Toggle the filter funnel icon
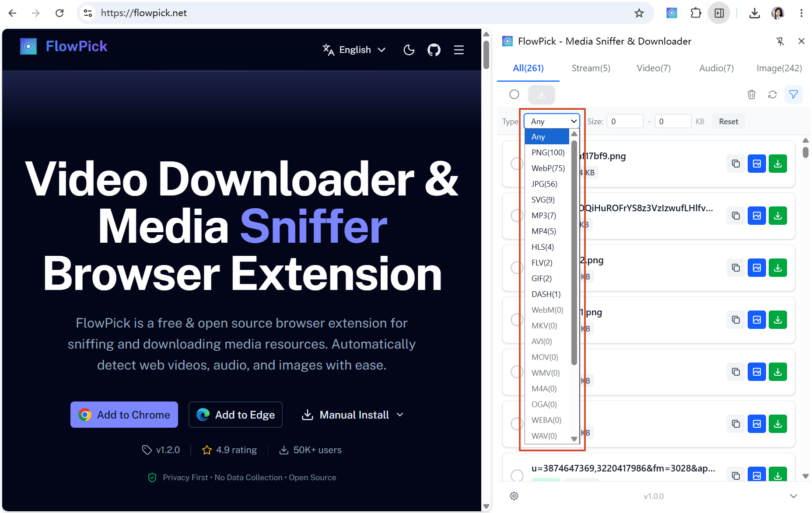 click(x=794, y=94)
